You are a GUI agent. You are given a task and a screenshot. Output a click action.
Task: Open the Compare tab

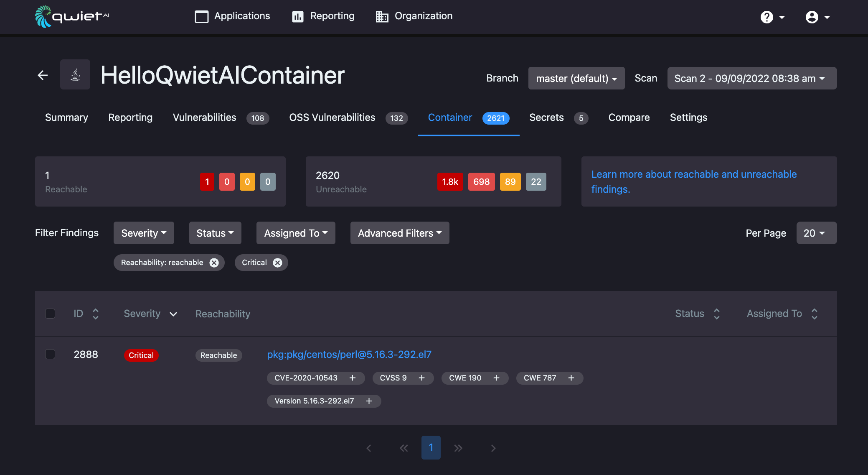pyautogui.click(x=629, y=118)
